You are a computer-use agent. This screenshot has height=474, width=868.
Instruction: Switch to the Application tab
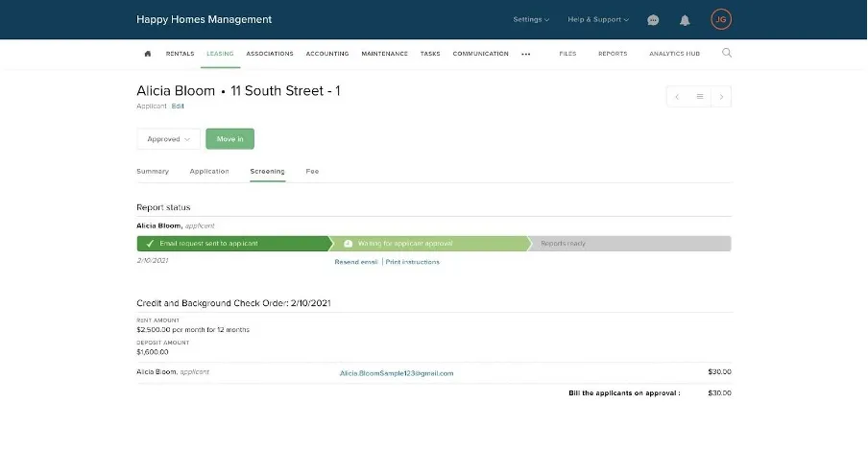209,172
